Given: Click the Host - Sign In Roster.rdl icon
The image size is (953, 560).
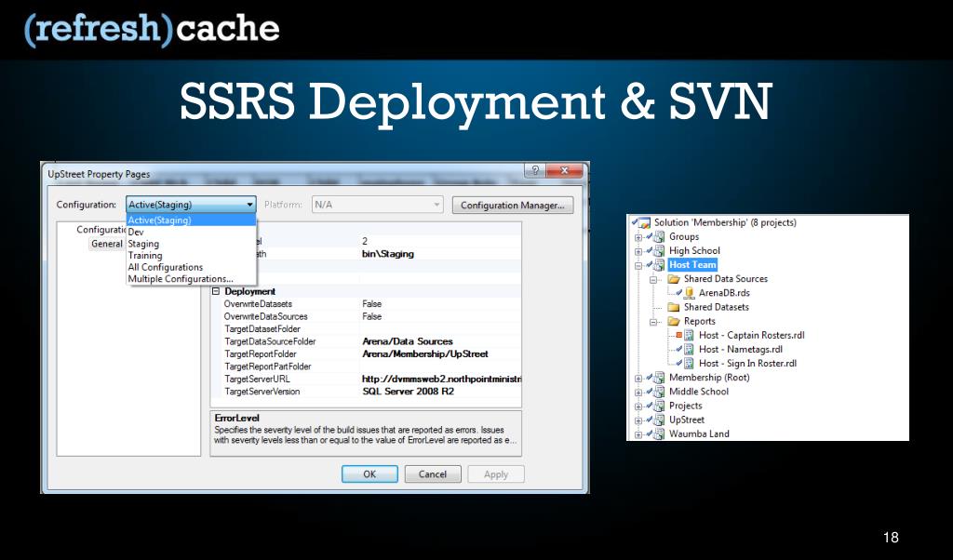Looking at the screenshot, I should click(690, 363).
